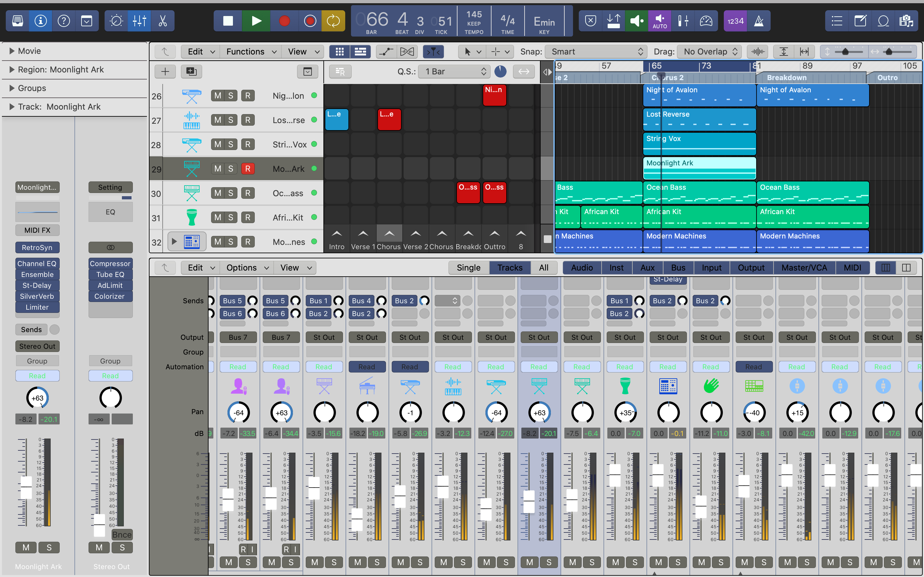Mute track 29 Moonlight Ark
The image size is (924, 577).
tap(218, 169)
